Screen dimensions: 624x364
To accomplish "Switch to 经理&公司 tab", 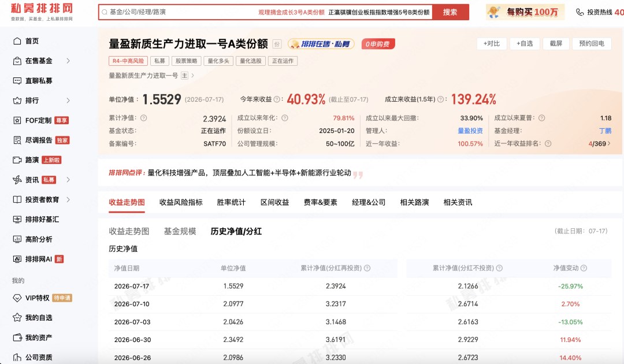I will pos(369,202).
